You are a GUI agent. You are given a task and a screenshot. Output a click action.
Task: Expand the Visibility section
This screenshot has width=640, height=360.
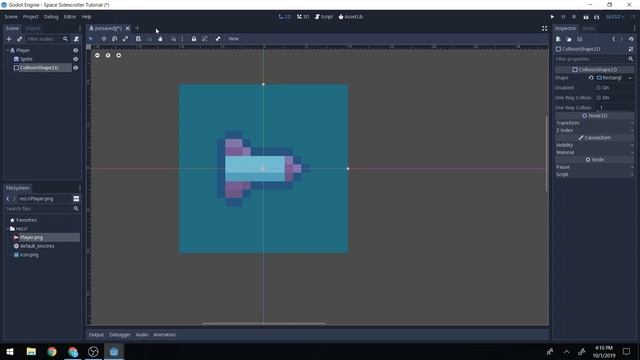[x=594, y=145]
